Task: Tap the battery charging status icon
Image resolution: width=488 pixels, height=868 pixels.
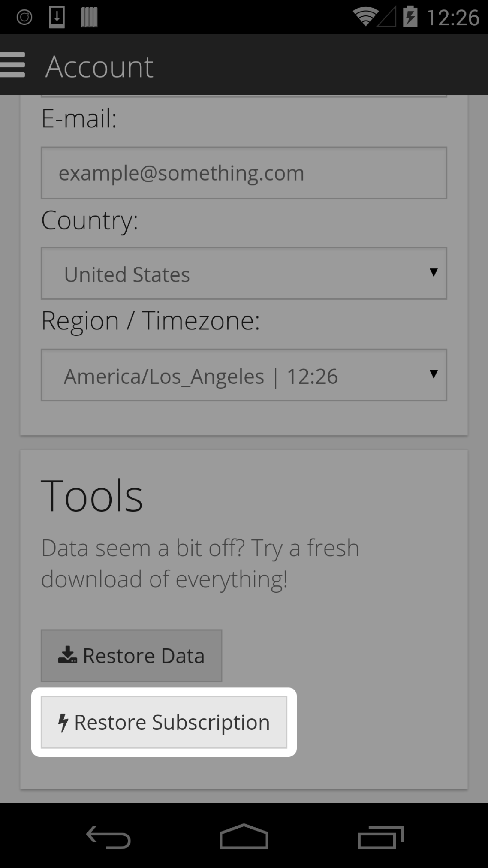Action: (410, 17)
